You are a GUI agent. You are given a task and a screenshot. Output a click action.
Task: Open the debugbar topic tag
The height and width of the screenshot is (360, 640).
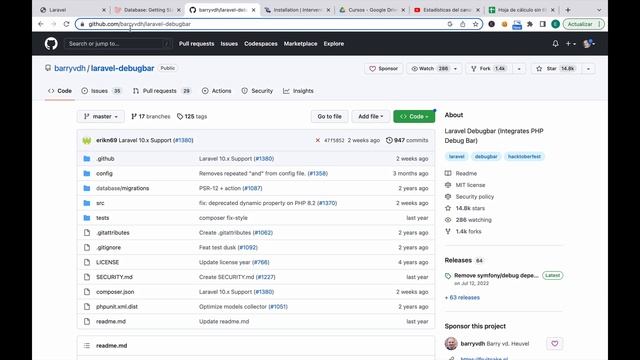click(486, 156)
